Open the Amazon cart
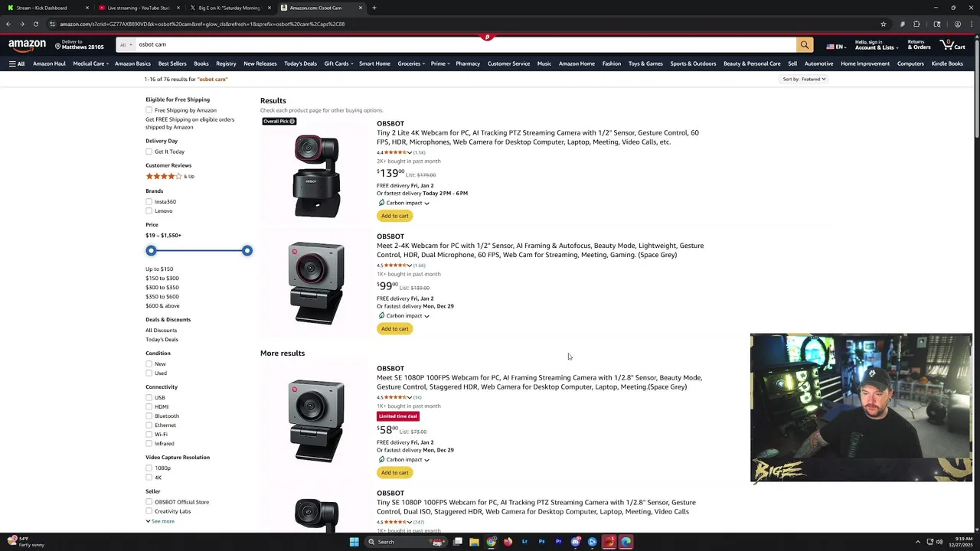Viewport: 980px width, 551px height. (953, 45)
